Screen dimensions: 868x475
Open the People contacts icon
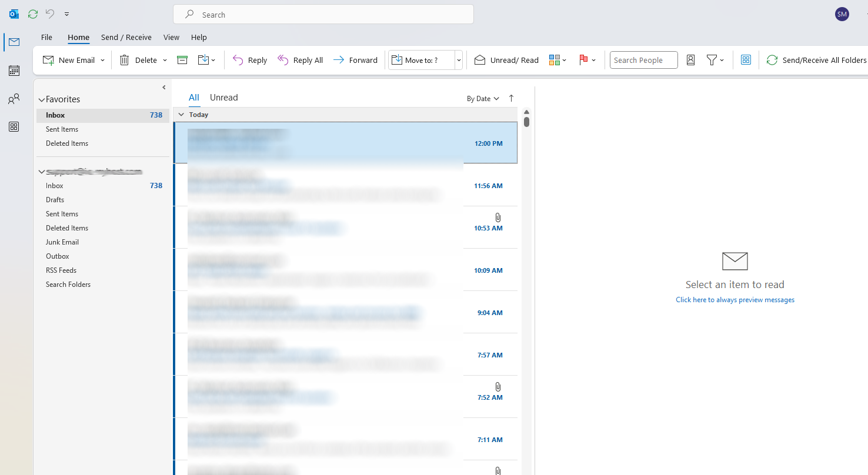tap(14, 99)
